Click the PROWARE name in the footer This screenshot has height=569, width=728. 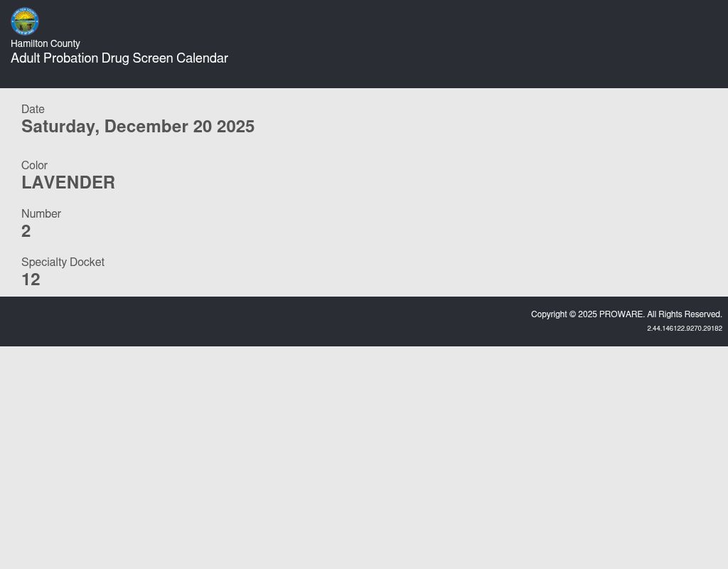coord(621,314)
